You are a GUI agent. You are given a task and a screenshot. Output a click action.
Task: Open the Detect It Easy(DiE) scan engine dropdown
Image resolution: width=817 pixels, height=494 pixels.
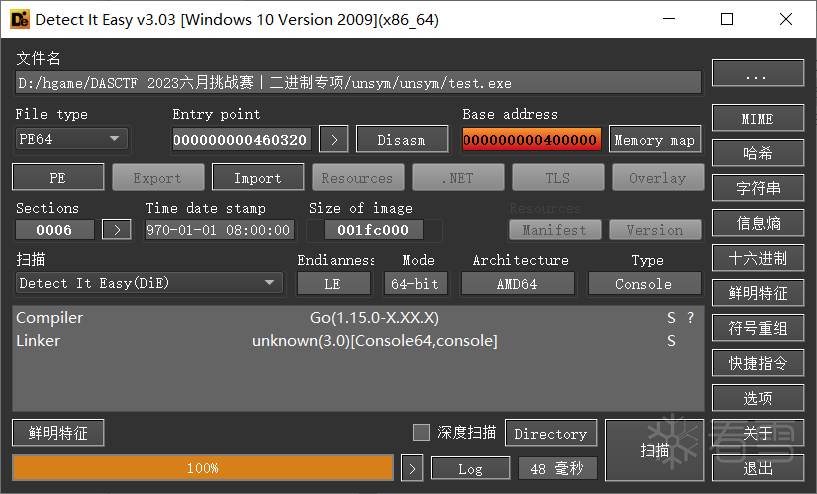149,283
